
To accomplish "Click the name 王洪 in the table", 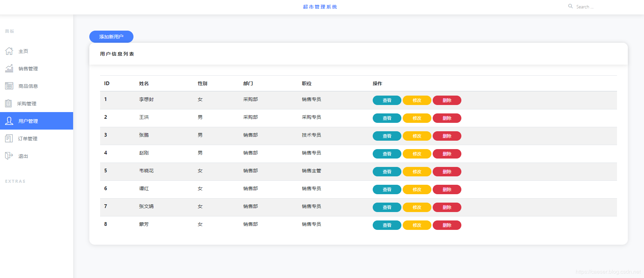I will [x=144, y=117].
